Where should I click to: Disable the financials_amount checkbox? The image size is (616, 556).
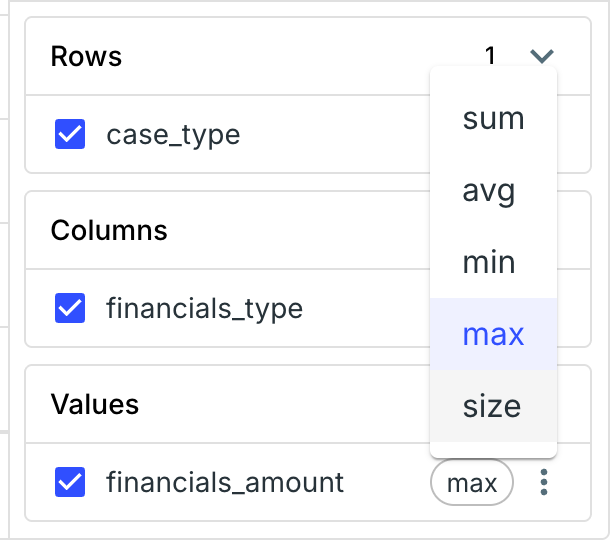pyautogui.click(x=70, y=483)
